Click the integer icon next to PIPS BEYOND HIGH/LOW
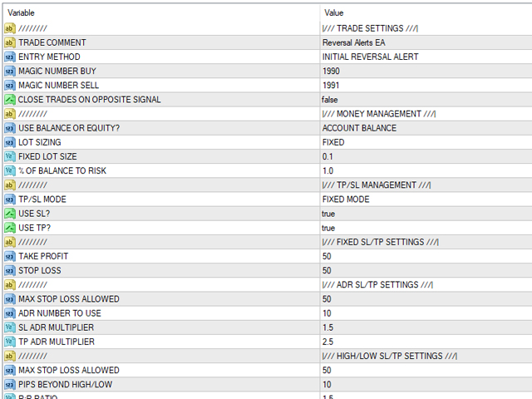Viewport: 532px width, 399px height. pyautogui.click(x=9, y=384)
